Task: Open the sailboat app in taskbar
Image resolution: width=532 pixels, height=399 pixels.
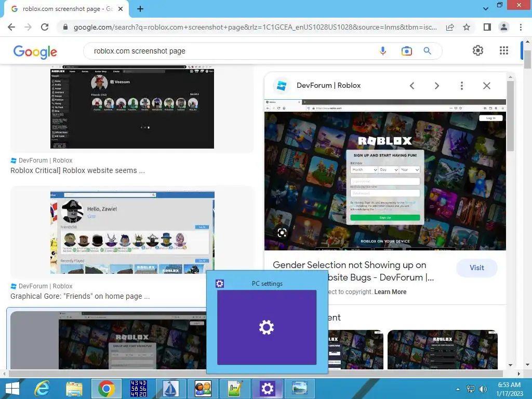Action: [x=170, y=389]
